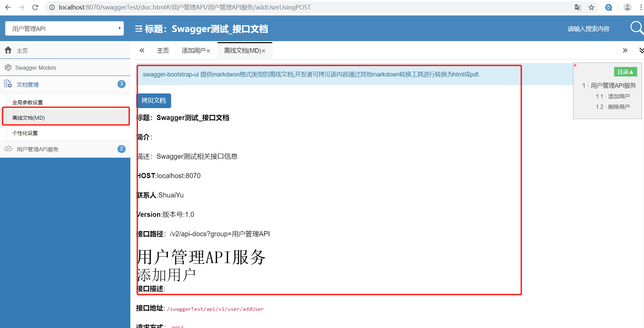
Task: Click the cloud API icon for 用户管理API服务
Action: pyautogui.click(x=8, y=149)
